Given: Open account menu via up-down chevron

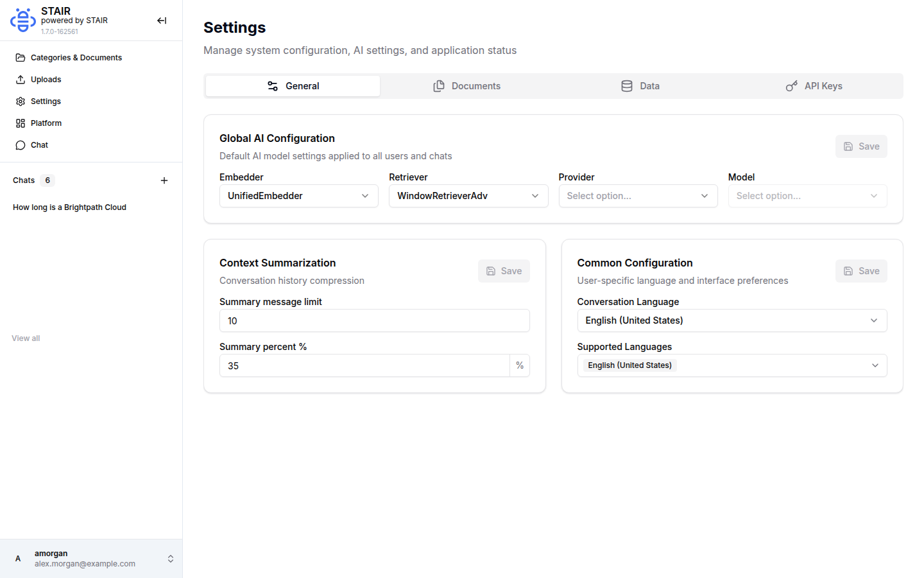Looking at the screenshot, I should 171,559.
